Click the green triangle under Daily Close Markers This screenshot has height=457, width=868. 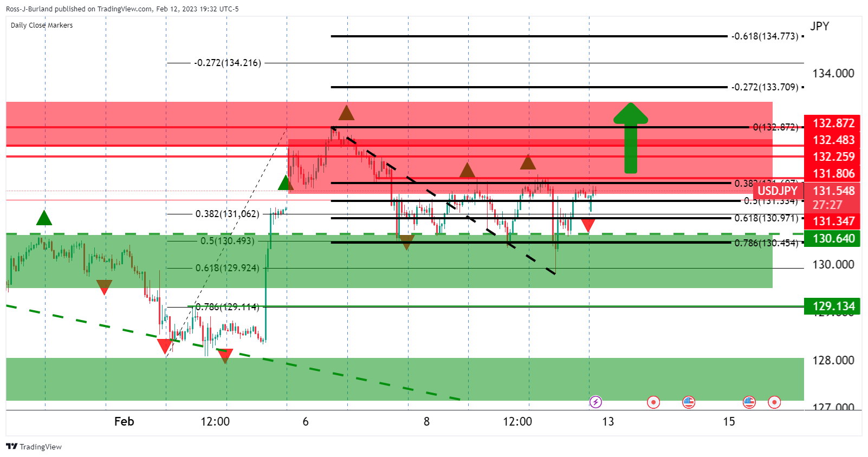pyautogui.click(x=44, y=218)
